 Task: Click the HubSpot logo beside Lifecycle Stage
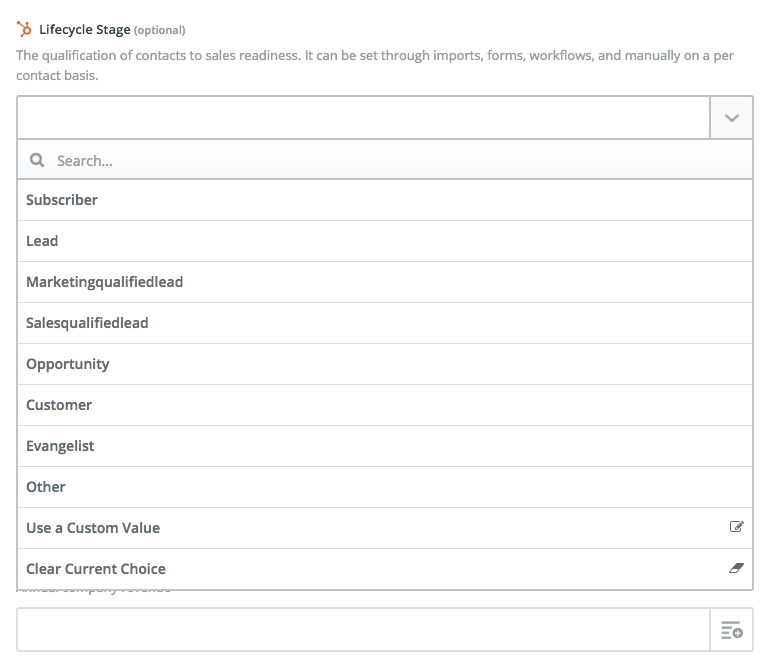(x=24, y=29)
